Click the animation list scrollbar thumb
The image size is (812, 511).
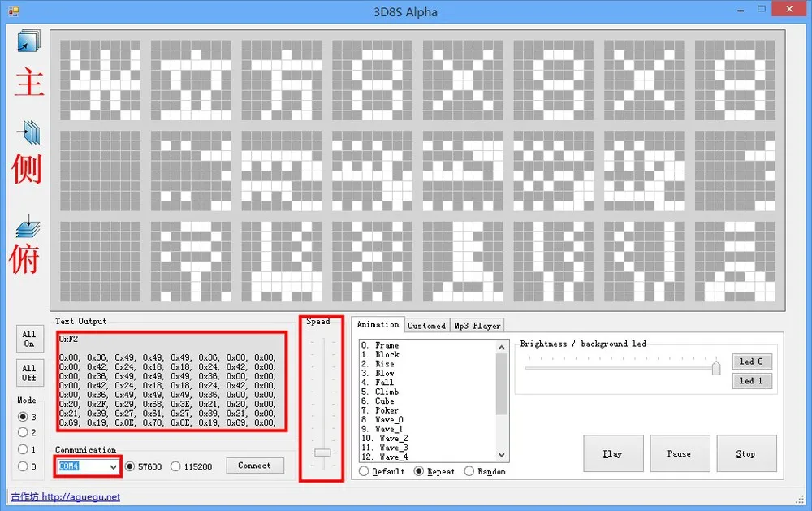click(501, 384)
